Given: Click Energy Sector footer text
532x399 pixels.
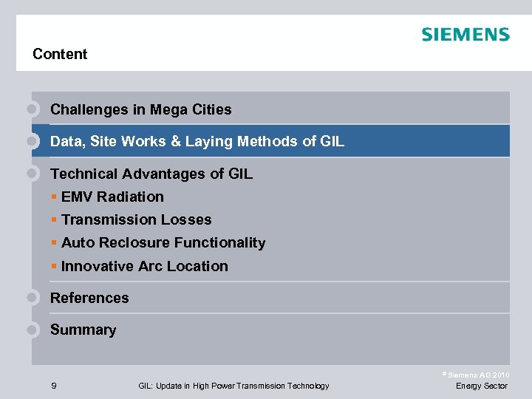Looking at the screenshot, I should pos(482,386).
